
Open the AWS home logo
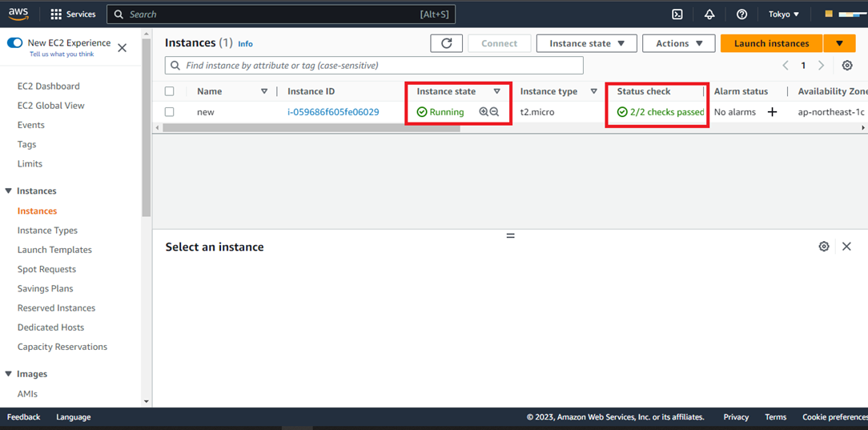point(18,14)
